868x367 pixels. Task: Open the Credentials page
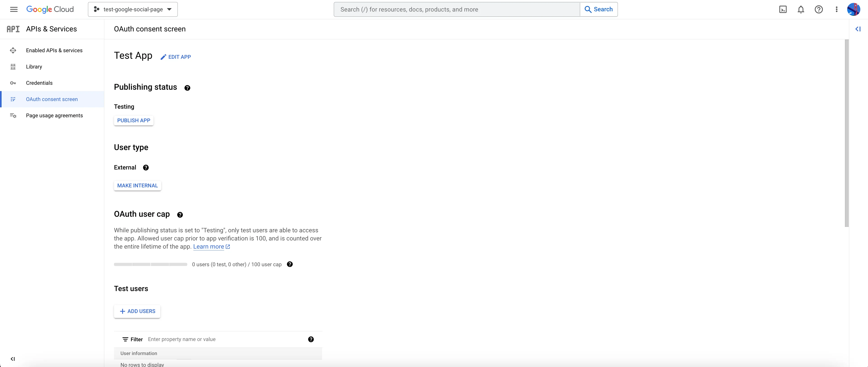39,82
